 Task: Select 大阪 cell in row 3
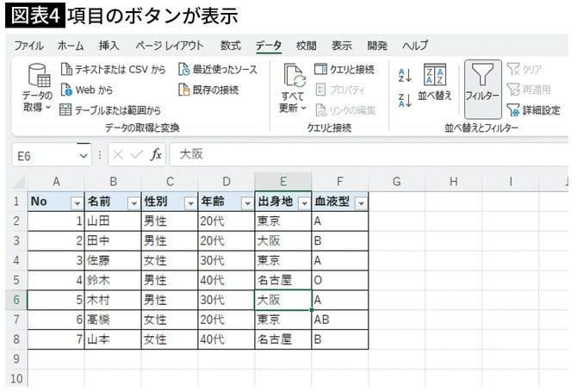pyautogui.click(x=283, y=240)
